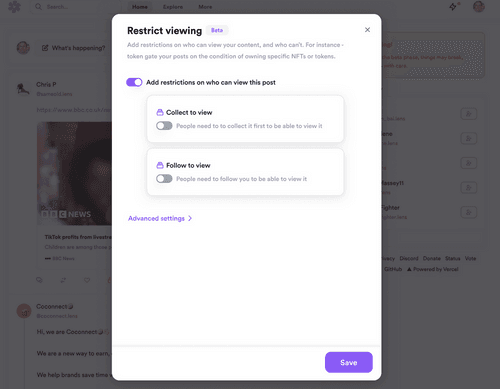The height and width of the screenshot is (389, 500).
Task: Click the app logo in header
Action: [14, 7]
